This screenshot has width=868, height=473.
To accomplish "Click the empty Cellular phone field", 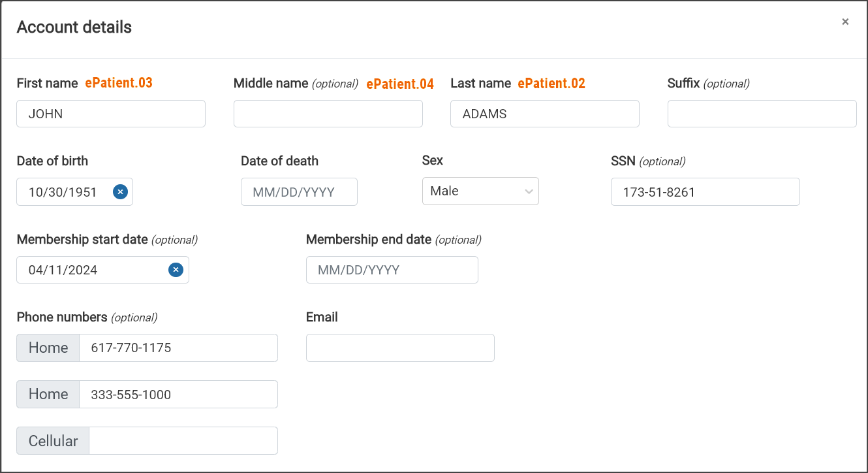I will tap(183, 440).
